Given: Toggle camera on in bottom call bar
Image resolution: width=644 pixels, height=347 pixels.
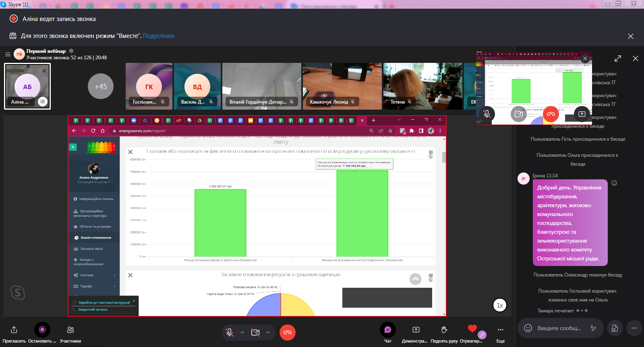Looking at the screenshot, I should coord(255,332).
